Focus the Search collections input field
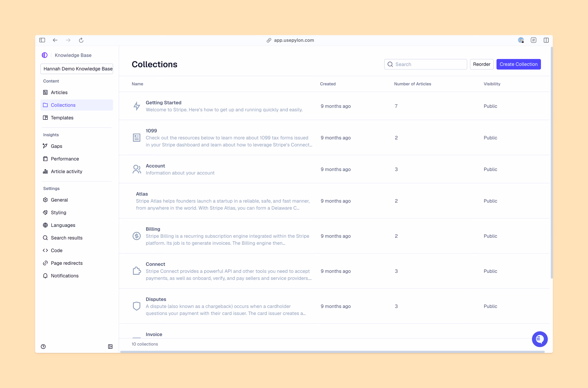 click(x=426, y=64)
